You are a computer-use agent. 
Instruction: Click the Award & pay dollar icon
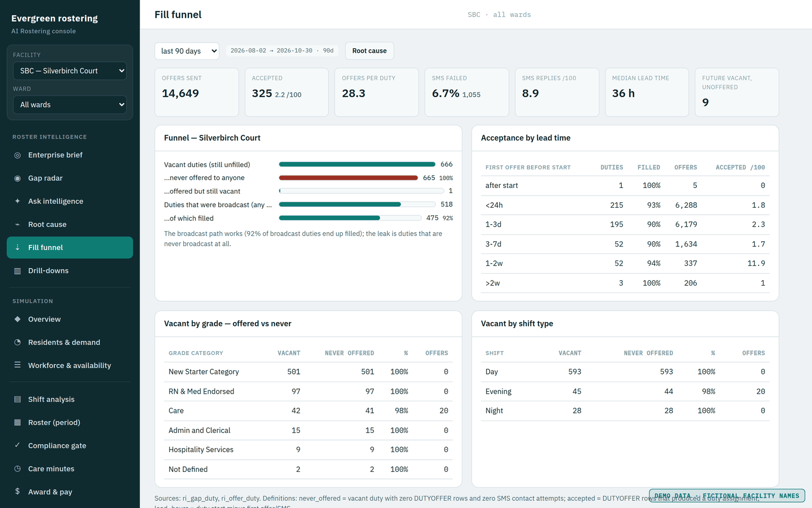click(x=17, y=492)
